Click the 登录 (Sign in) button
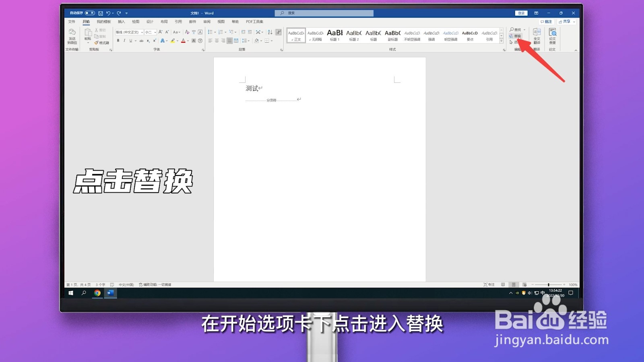 click(521, 12)
